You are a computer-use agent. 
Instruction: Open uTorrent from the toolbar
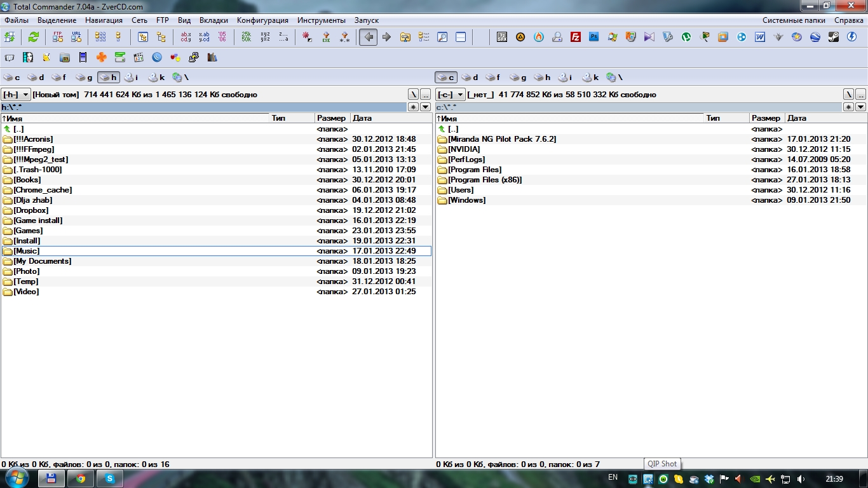(x=686, y=37)
